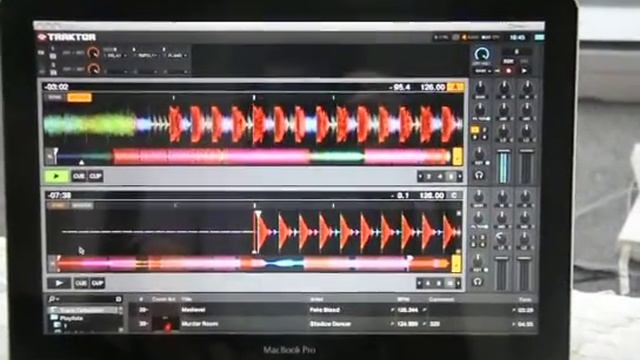This screenshot has height=360, width=640.
Task: Toggle yellow loop active button on top deck
Action: [457, 156]
